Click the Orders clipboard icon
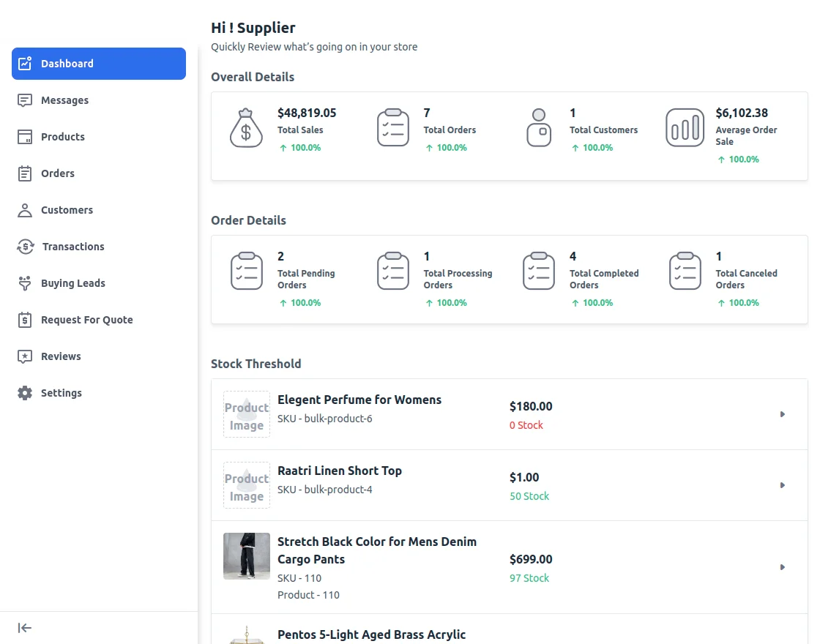This screenshot has width=820, height=644. [x=24, y=173]
